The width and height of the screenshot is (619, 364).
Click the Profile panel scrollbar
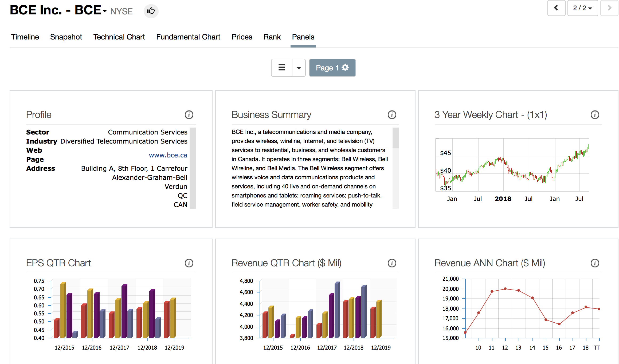193,168
